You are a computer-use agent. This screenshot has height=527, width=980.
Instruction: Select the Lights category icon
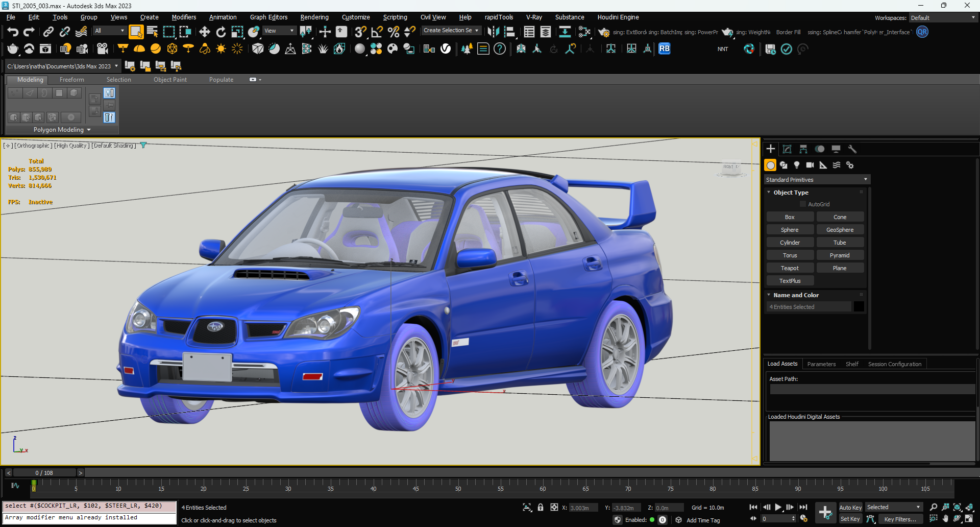pyautogui.click(x=797, y=165)
